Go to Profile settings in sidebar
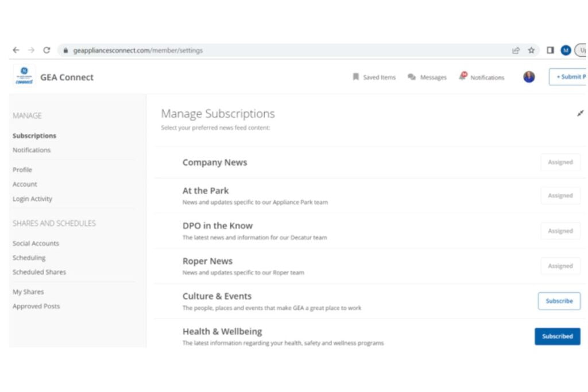Screen dimensions: 588x392 point(22,170)
